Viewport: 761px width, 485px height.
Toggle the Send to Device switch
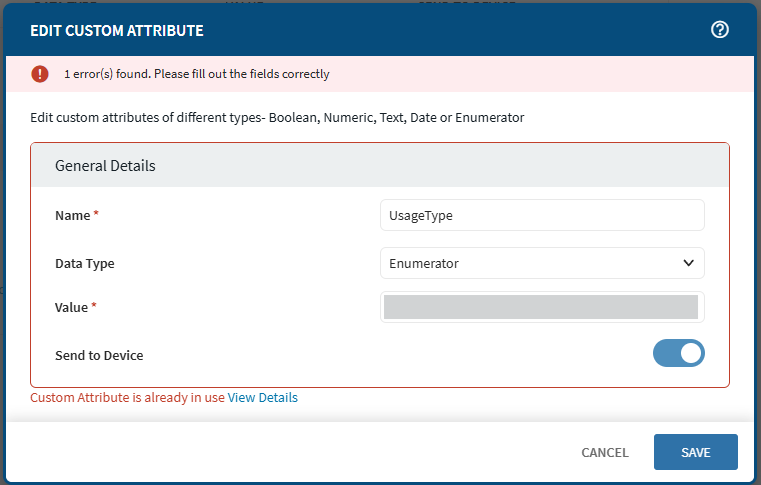[678, 353]
